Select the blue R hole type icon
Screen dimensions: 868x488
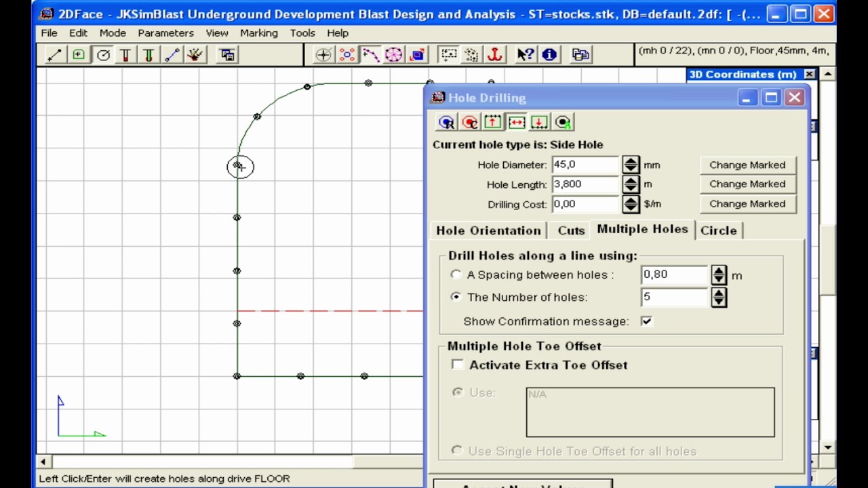click(x=446, y=122)
